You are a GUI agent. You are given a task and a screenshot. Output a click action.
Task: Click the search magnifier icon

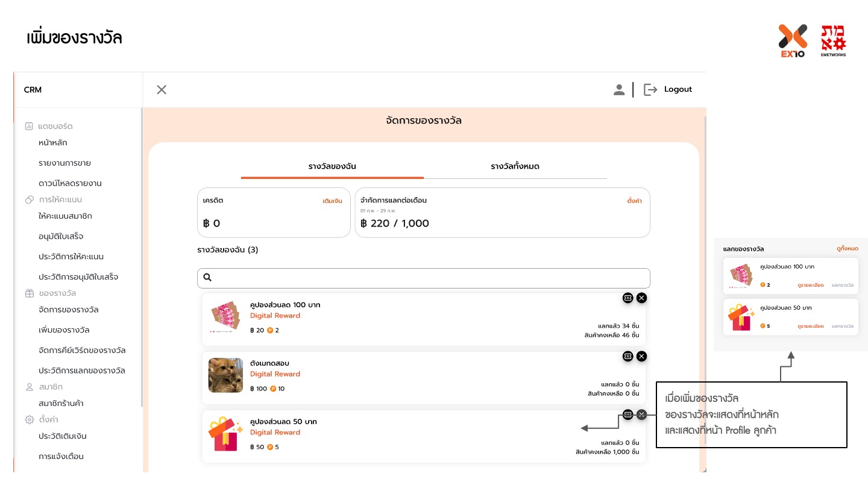pos(207,278)
